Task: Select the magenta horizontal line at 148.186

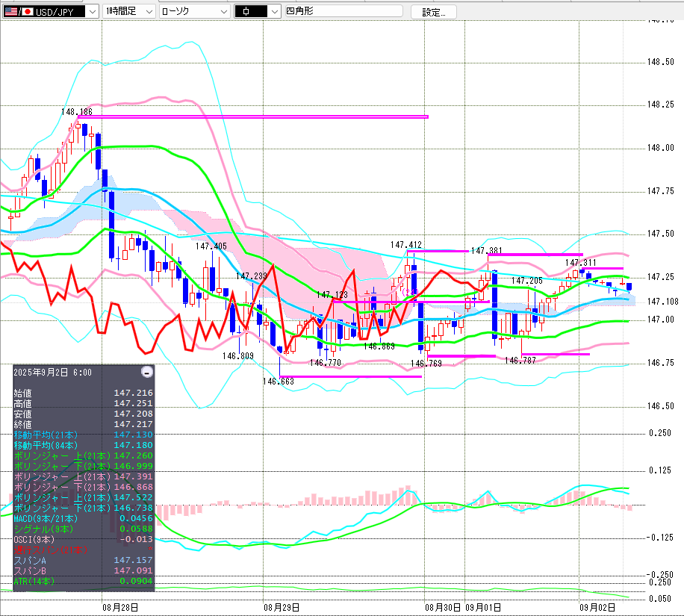Action: 253,116
